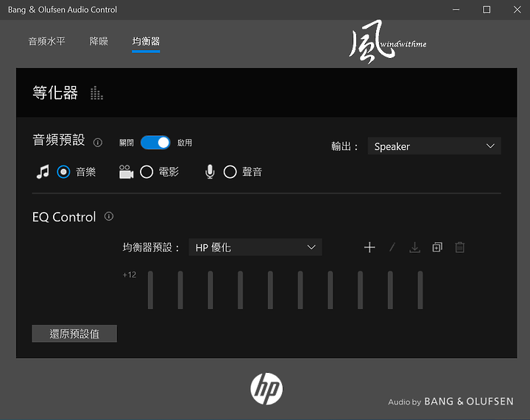
Task: Click the edit preset pencil icon
Action: coord(392,247)
